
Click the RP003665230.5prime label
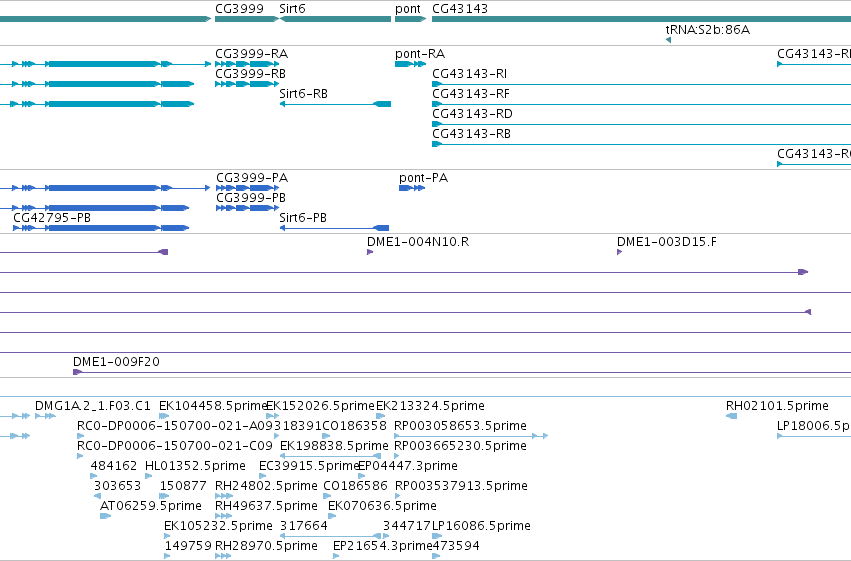(x=460, y=446)
